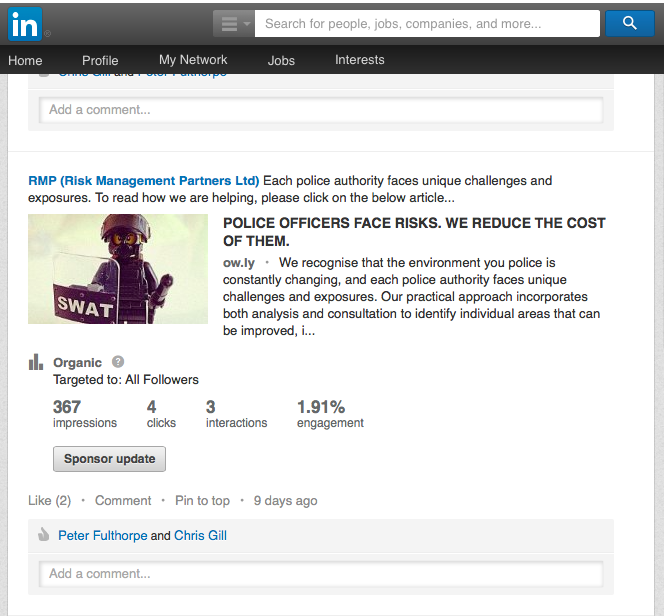Click the Organic bar chart icon

pos(36,362)
